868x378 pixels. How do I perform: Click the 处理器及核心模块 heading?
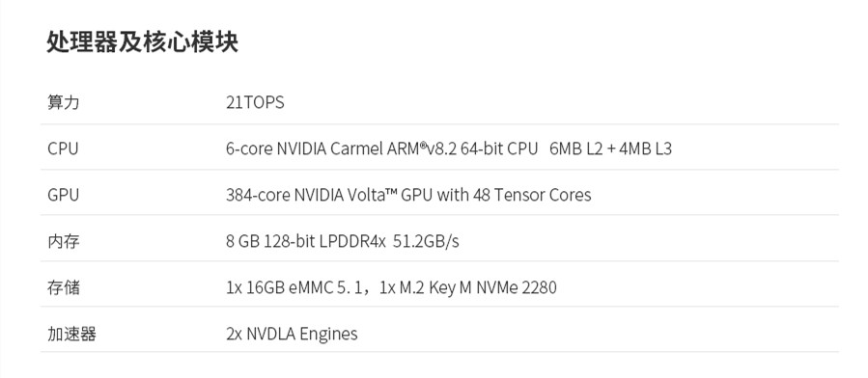(x=142, y=42)
